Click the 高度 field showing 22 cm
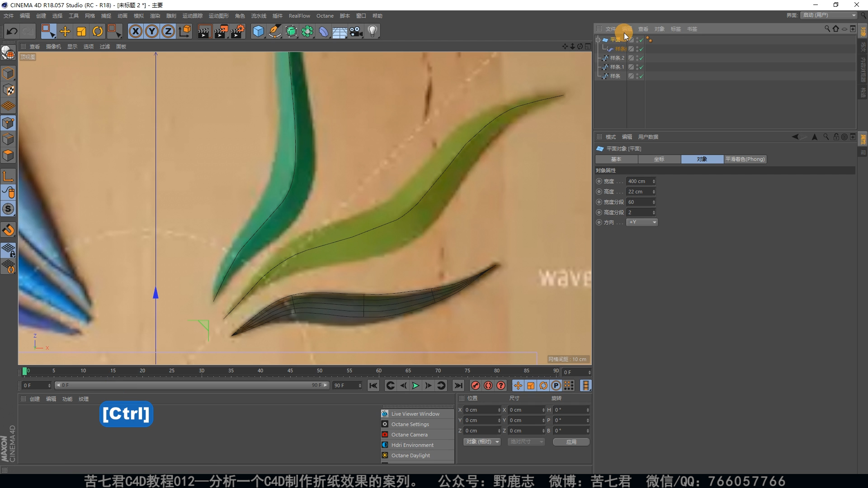Screen dimensions: 868x488 click(x=641, y=192)
